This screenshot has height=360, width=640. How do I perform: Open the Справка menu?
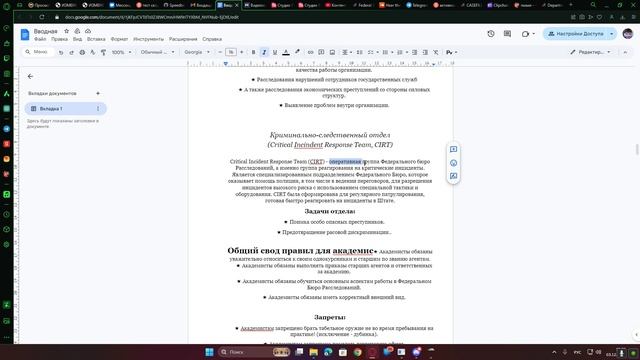tap(212, 39)
